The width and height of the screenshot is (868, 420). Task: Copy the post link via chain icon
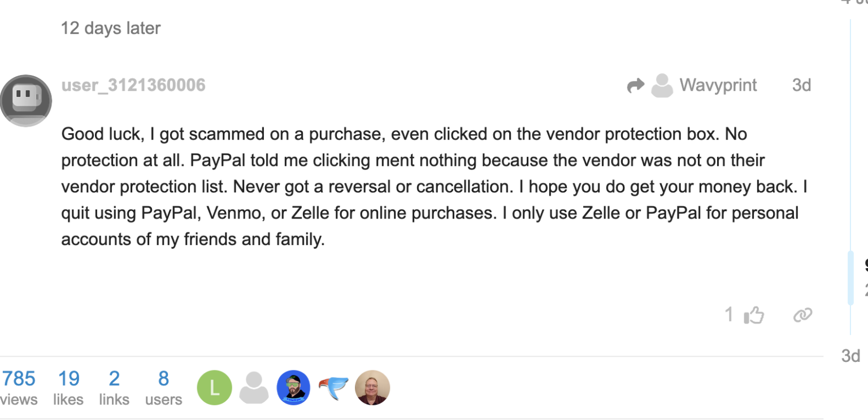click(x=802, y=315)
